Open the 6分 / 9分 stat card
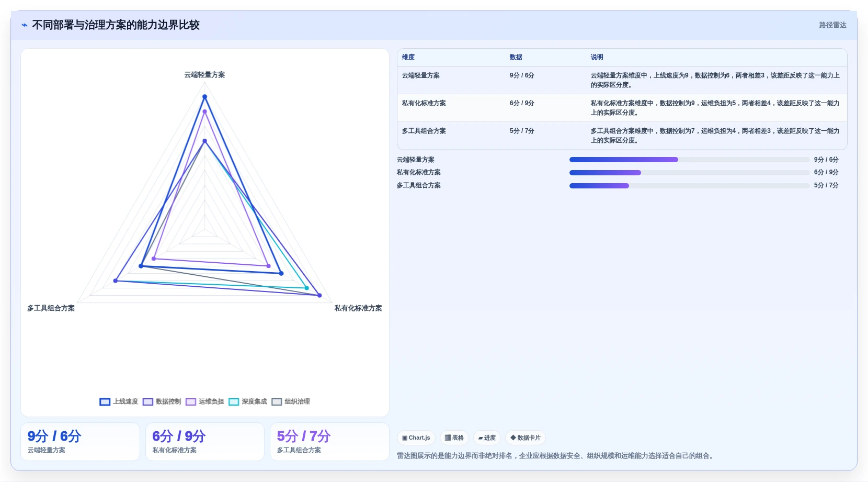 point(205,442)
